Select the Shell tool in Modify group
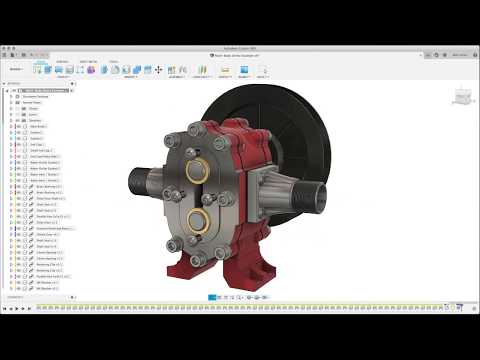This screenshot has height=360, width=480. click(x=126, y=70)
